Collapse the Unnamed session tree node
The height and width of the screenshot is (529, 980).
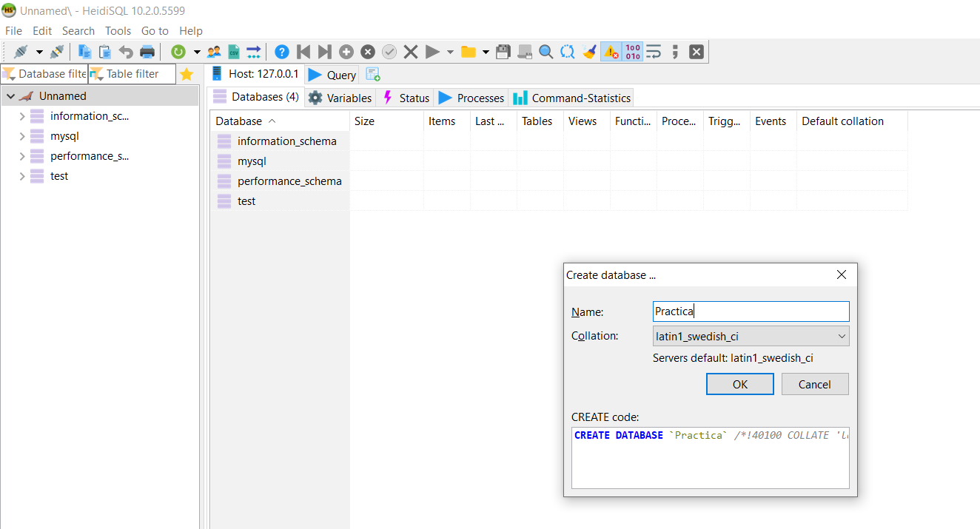coord(10,96)
